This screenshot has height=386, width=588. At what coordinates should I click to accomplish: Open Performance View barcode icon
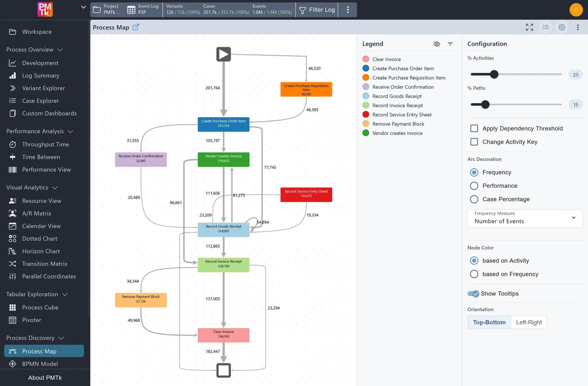(13, 170)
